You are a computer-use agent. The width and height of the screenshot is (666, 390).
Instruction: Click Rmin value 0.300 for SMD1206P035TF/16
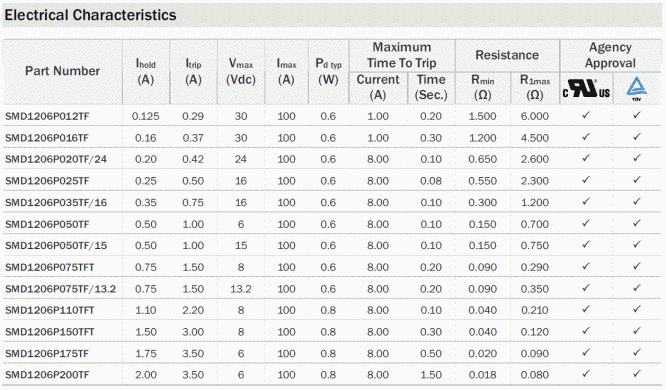click(x=483, y=203)
